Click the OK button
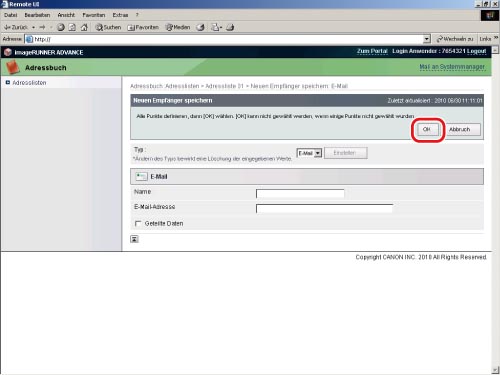This screenshot has width=500, height=375. (x=427, y=129)
